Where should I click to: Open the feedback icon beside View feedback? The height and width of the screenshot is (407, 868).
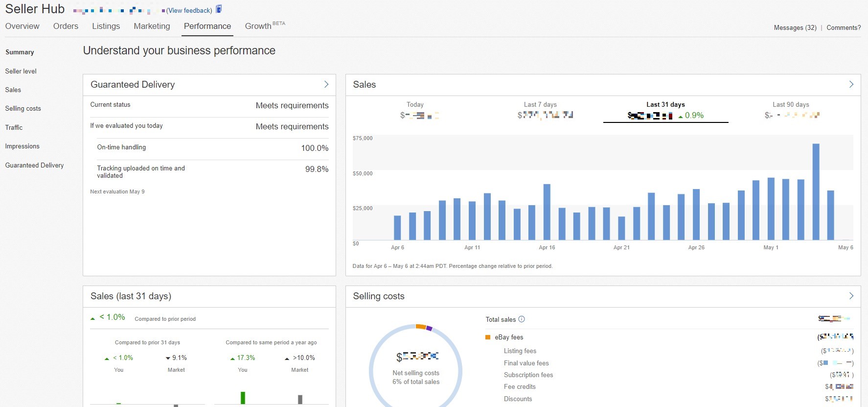click(x=219, y=9)
